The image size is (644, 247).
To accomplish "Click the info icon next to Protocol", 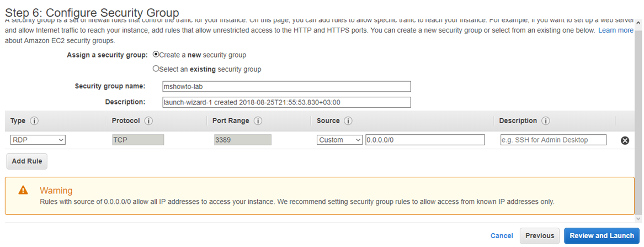I will tap(148, 121).
